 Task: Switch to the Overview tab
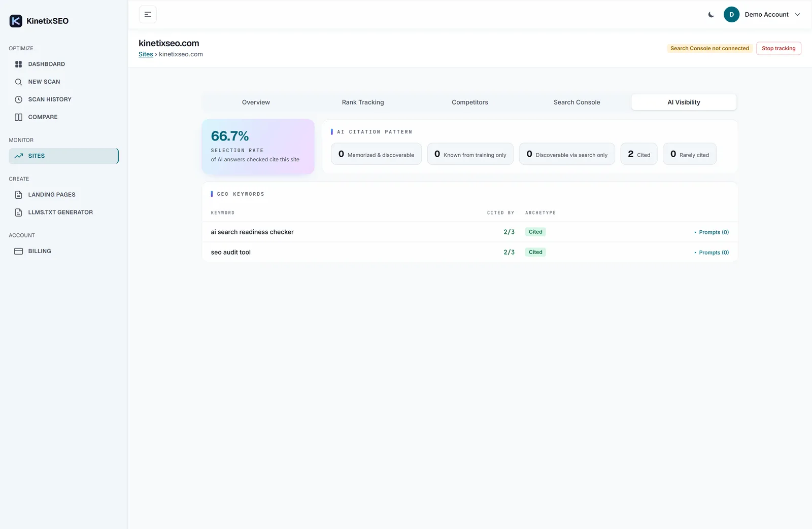(256, 102)
